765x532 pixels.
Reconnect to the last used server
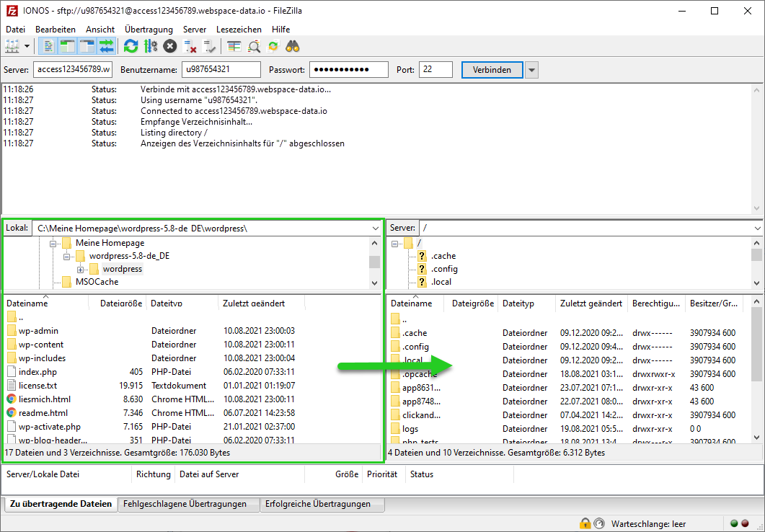[x=209, y=46]
